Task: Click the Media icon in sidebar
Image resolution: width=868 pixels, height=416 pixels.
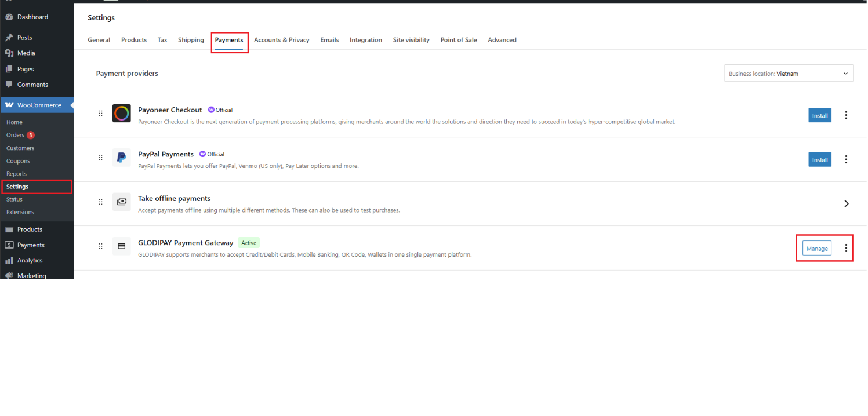Action: click(9, 53)
